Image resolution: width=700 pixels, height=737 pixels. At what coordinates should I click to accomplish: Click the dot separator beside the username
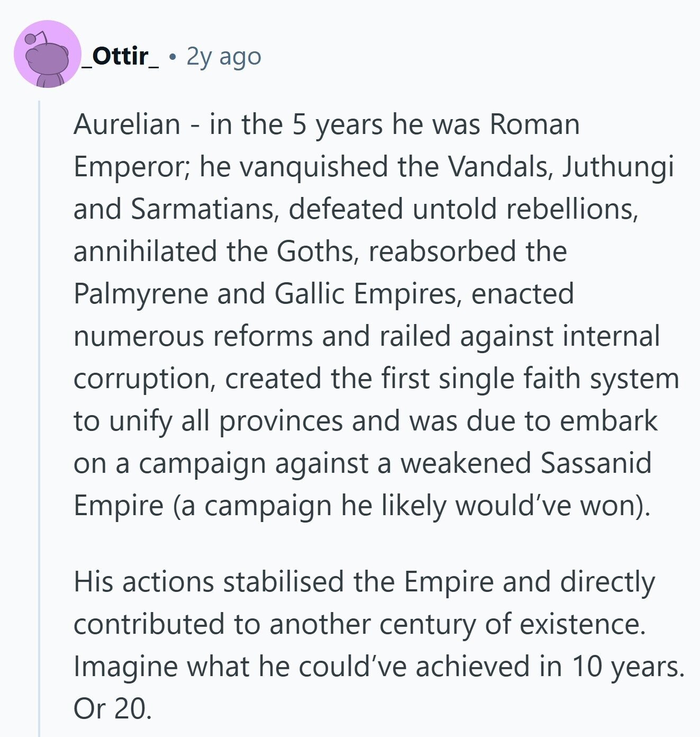[172, 56]
